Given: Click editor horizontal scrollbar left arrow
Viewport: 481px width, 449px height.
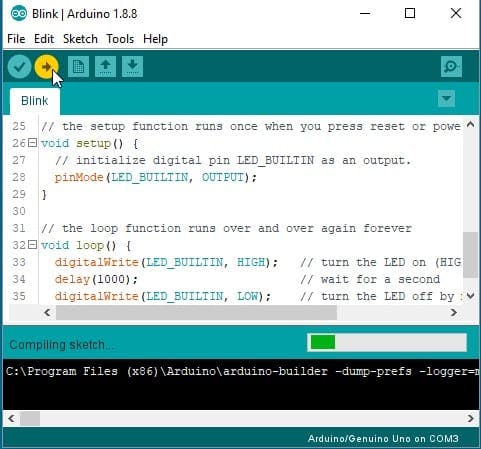Looking at the screenshot, I should coord(47,313).
